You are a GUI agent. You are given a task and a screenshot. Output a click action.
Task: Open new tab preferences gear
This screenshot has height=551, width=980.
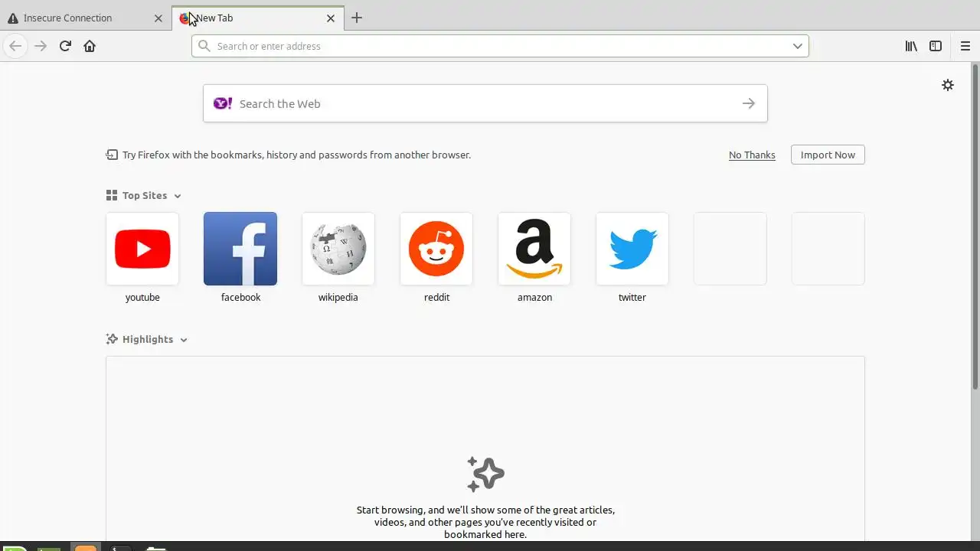pyautogui.click(x=948, y=85)
